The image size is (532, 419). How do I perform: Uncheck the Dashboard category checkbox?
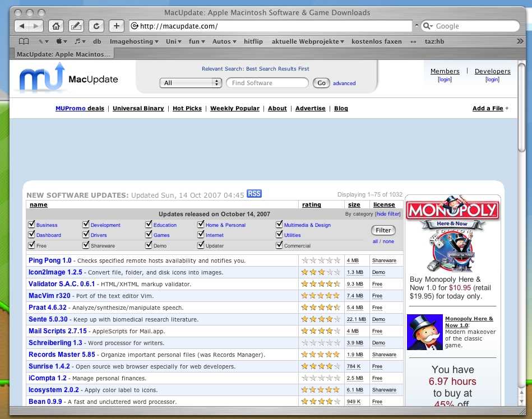click(x=31, y=234)
